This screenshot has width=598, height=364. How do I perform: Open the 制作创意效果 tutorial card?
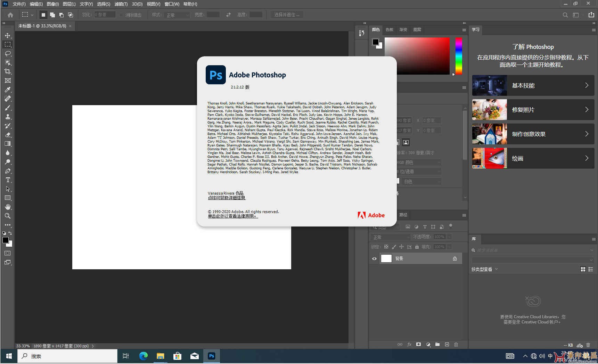point(533,134)
